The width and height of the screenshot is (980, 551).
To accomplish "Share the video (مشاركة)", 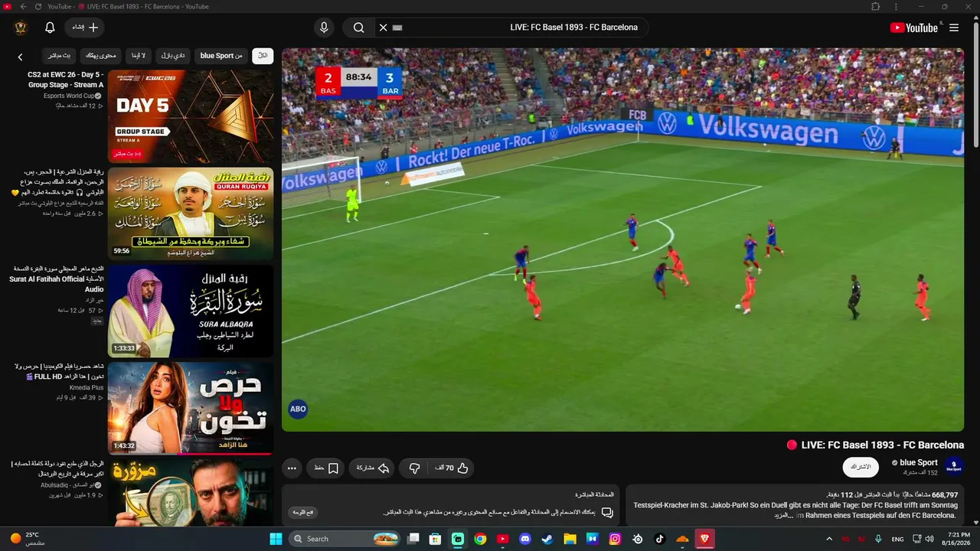I will pos(373,468).
